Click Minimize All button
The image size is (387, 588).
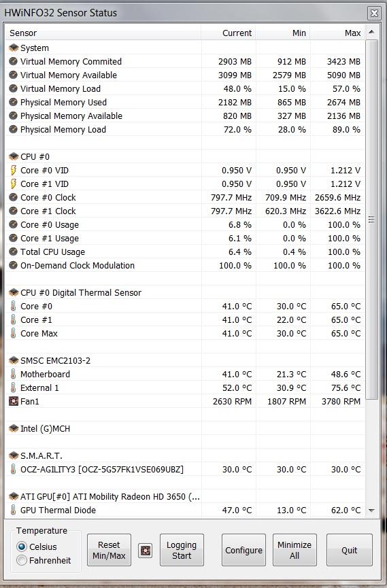[x=295, y=550]
